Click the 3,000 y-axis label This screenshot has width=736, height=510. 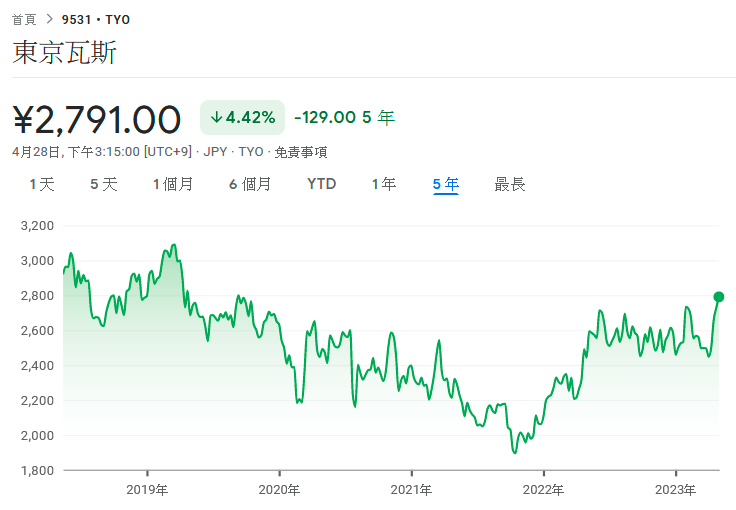pos(37,261)
